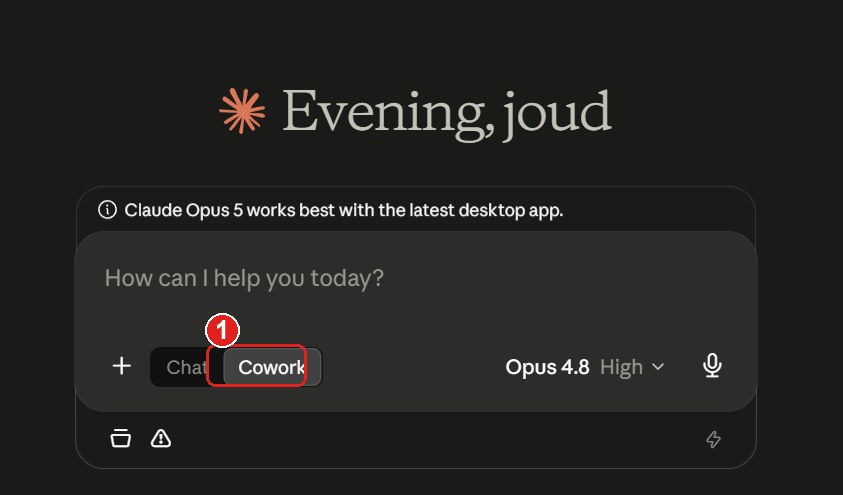Click the red numbered 1 badge
Screen dimensions: 843x495
(223, 330)
